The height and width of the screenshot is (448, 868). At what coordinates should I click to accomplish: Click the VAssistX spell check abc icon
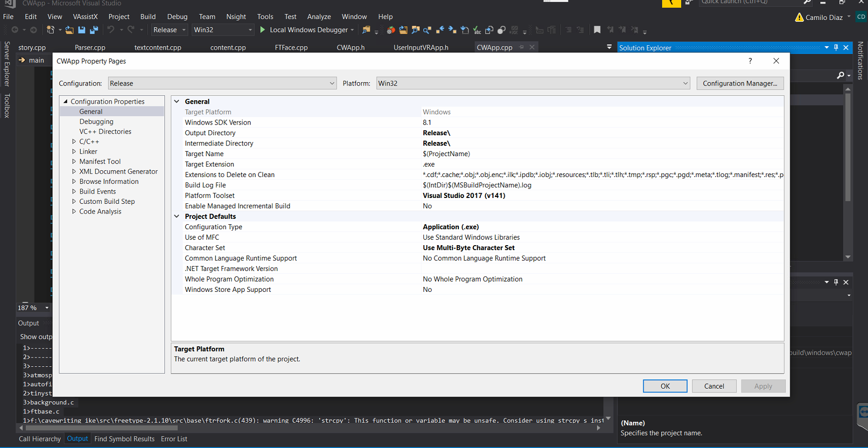tap(477, 30)
